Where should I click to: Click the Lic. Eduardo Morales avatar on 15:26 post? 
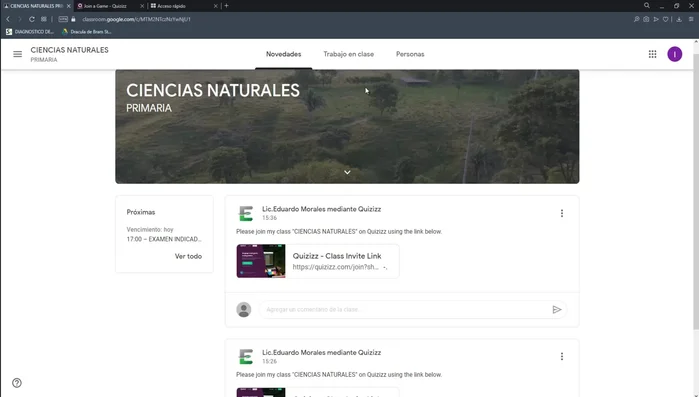(x=246, y=356)
